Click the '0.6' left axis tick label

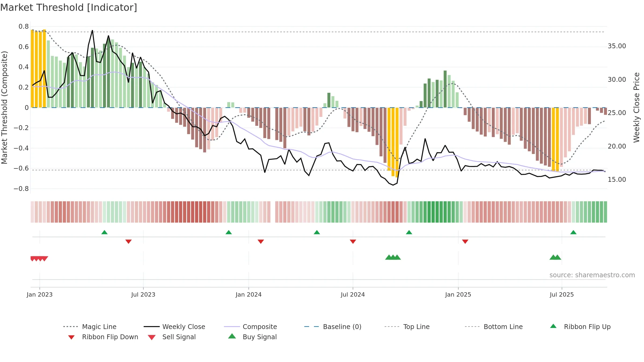(x=24, y=47)
